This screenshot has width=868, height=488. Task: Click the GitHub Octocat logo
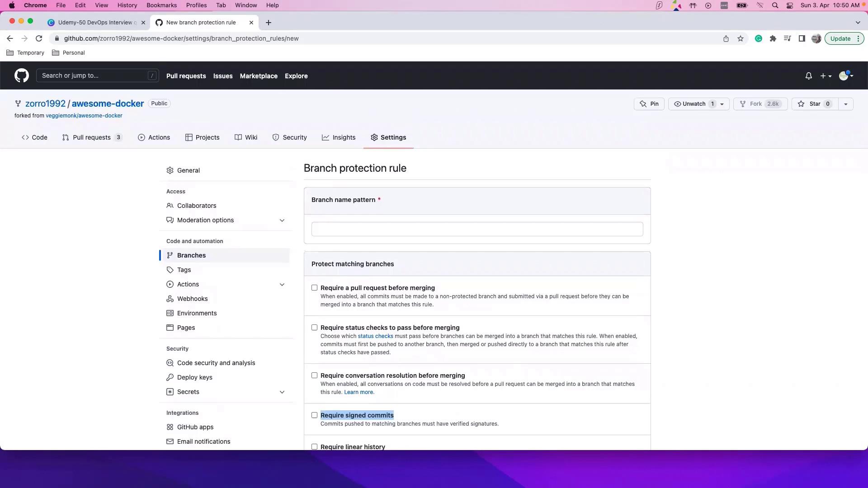pyautogui.click(x=21, y=75)
